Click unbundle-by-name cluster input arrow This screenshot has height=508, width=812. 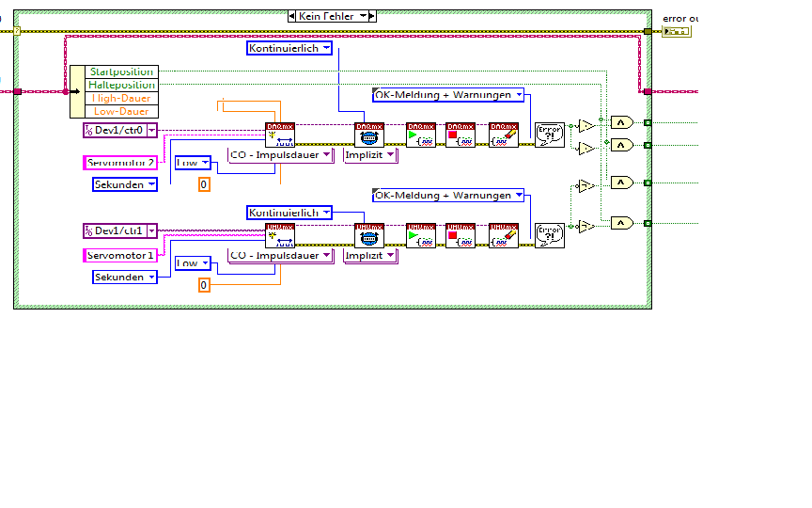[x=77, y=92]
